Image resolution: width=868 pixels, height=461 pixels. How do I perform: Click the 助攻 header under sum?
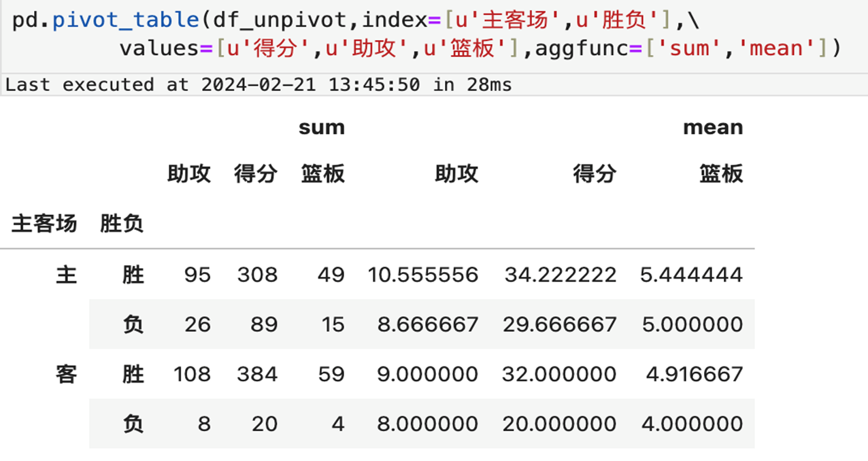189,174
